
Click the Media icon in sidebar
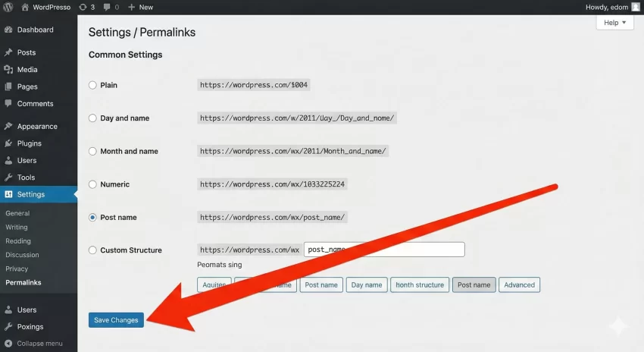[x=8, y=70]
